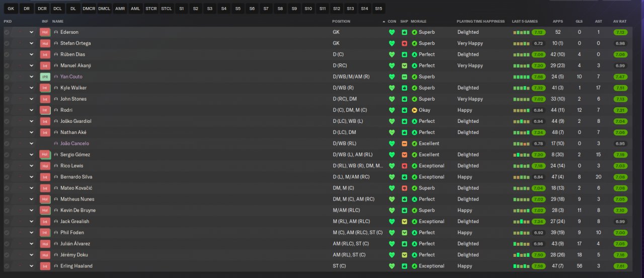
Task: Click player icon beside Bernardo Silva
Action: click(56, 177)
